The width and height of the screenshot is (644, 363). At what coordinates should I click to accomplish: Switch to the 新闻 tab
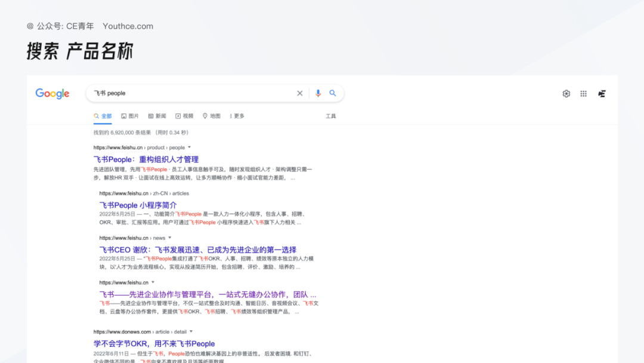tap(157, 116)
